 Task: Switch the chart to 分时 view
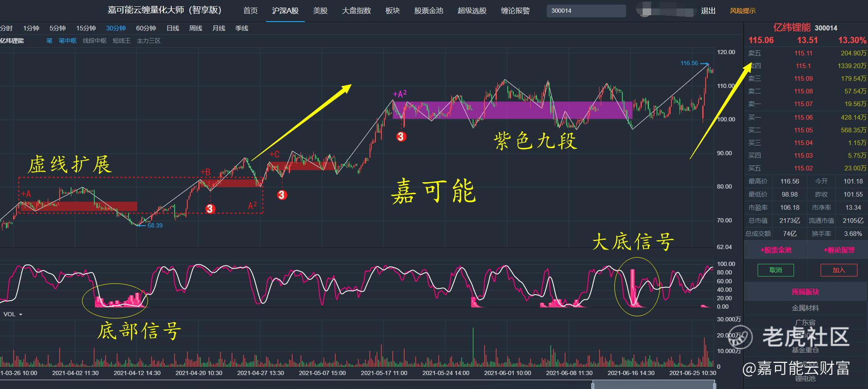pos(6,28)
